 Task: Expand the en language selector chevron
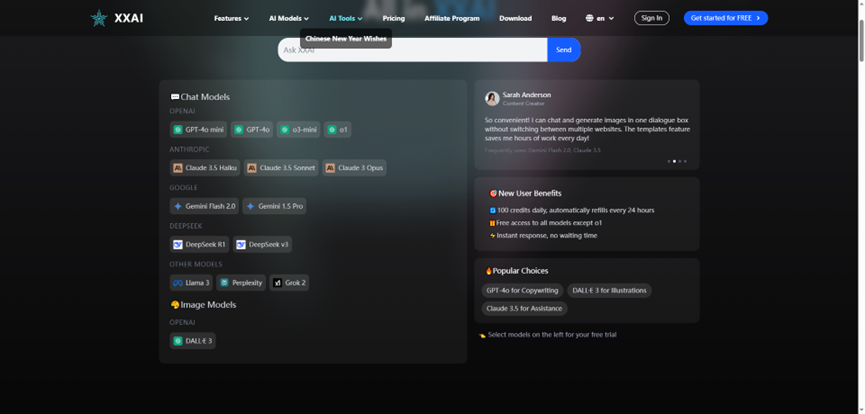(x=611, y=18)
